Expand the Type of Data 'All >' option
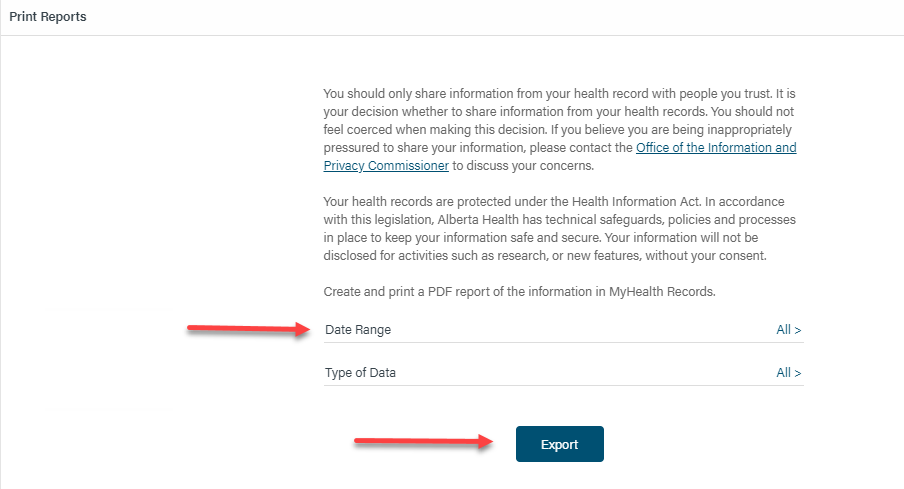Viewport: 904px width, 489px height. pyautogui.click(x=788, y=373)
